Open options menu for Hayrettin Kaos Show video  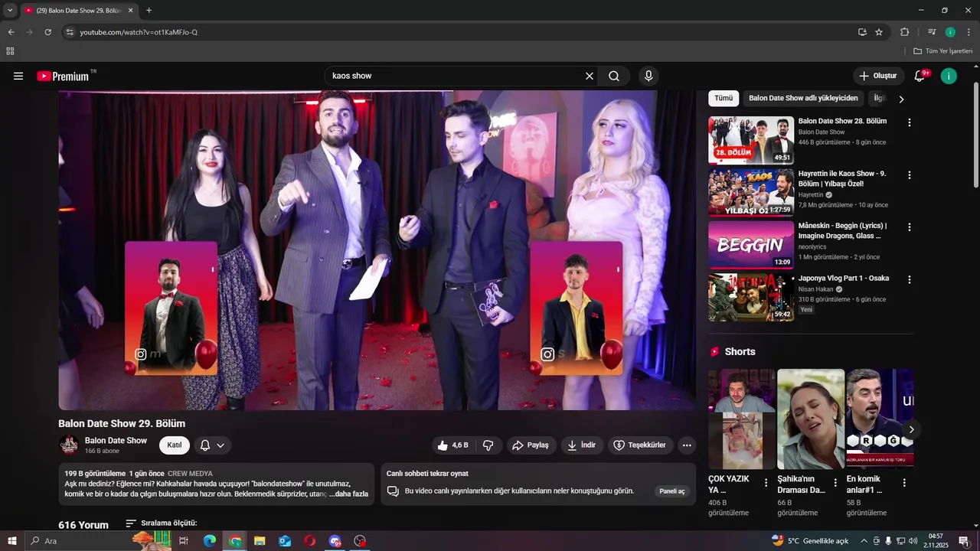tap(910, 175)
